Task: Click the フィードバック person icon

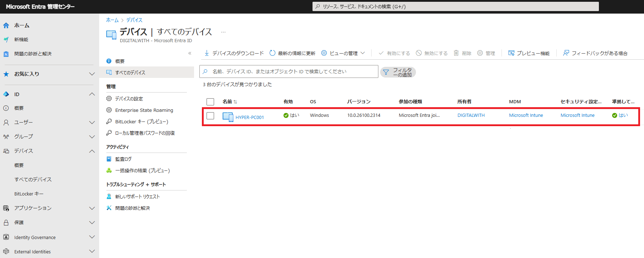Action: [566, 53]
